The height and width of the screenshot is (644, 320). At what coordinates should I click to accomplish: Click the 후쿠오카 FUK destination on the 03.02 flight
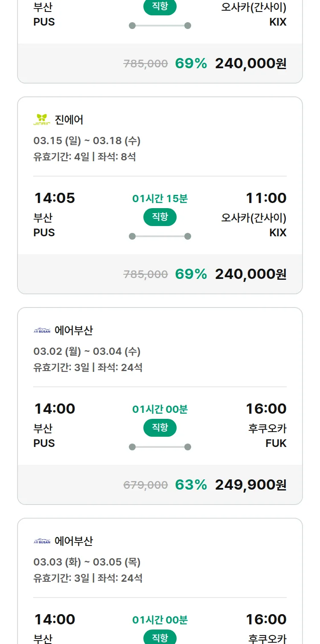click(x=267, y=435)
